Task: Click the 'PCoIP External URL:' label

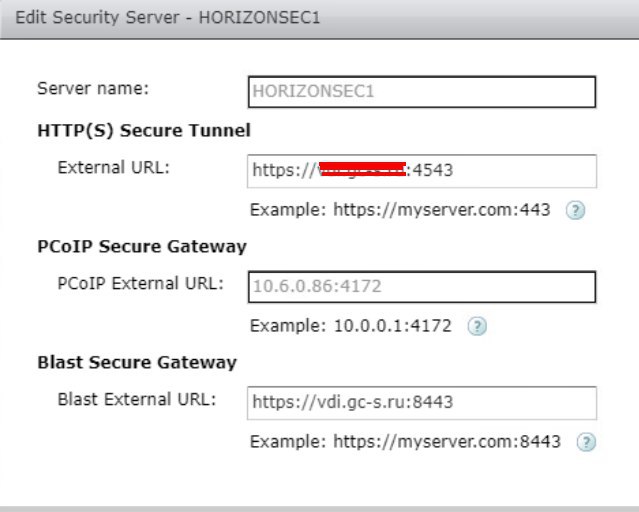Action: 141,283
